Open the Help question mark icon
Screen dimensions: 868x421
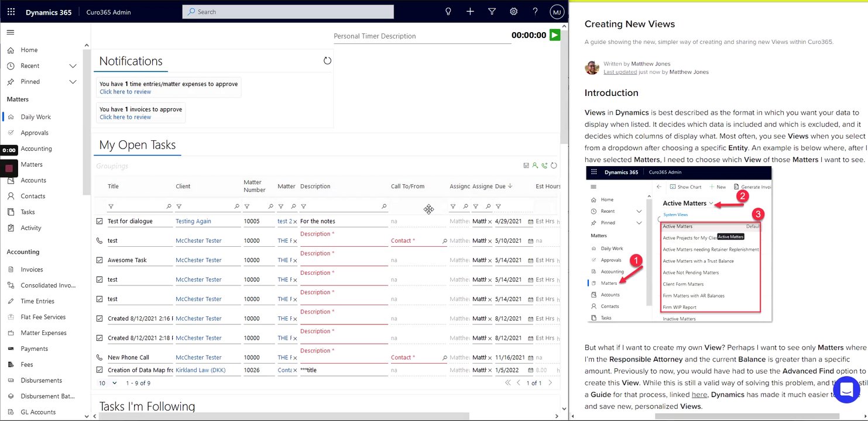pos(535,12)
